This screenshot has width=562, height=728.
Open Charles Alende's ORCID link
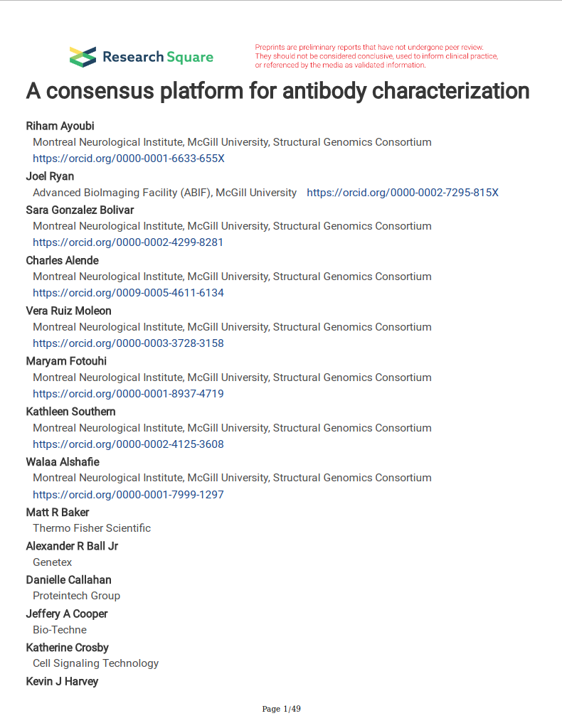coord(128,293)
